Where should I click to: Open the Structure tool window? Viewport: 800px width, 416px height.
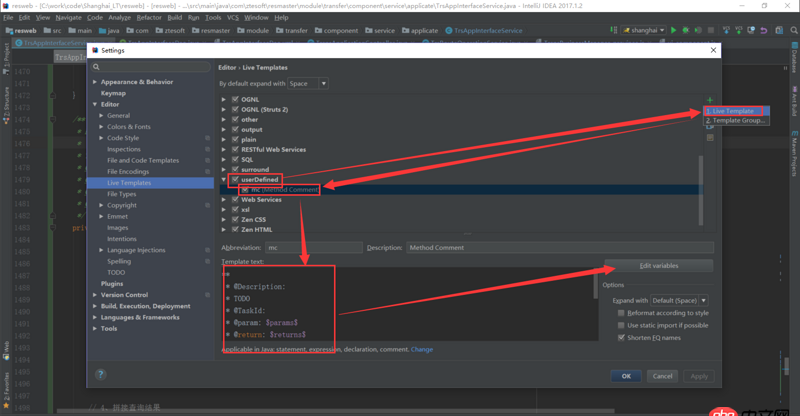5,99
